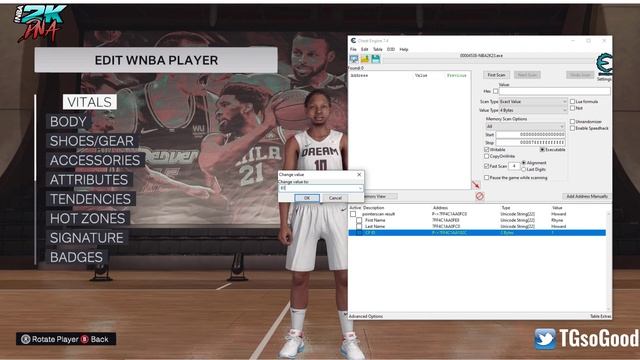Click the Change value to text field
The image size is (640, 360).
pos(320,188)
